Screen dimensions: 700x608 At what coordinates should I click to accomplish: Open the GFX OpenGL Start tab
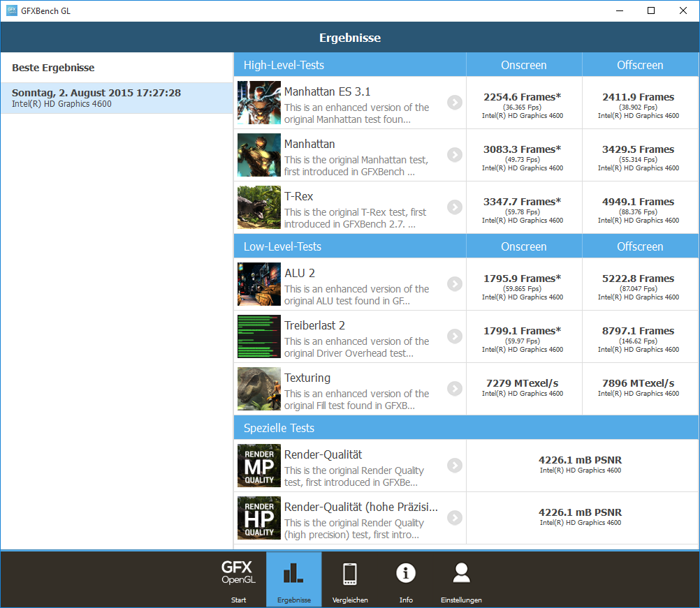click(238, 579)
